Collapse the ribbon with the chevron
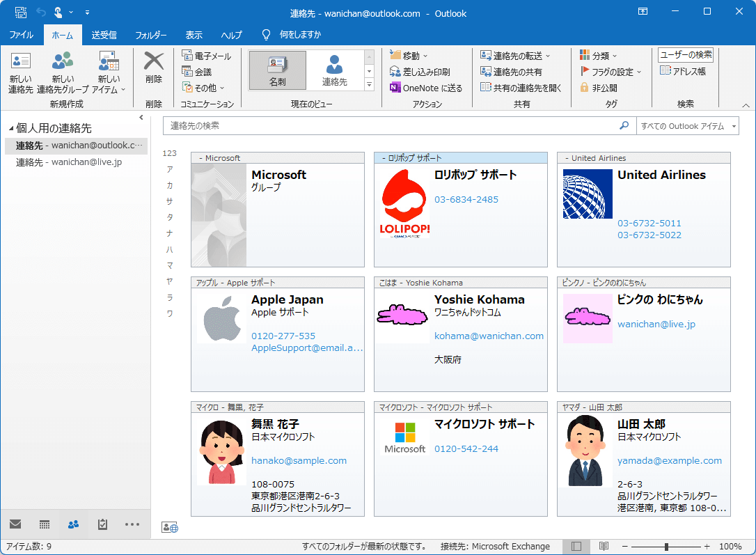The image size is (756, 555). click(x=746, y=105)
